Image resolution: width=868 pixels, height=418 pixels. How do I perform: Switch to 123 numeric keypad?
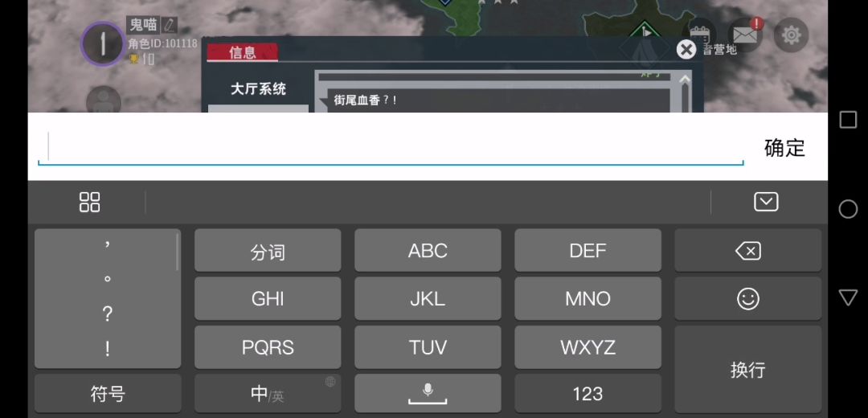(x=588, y=394)
